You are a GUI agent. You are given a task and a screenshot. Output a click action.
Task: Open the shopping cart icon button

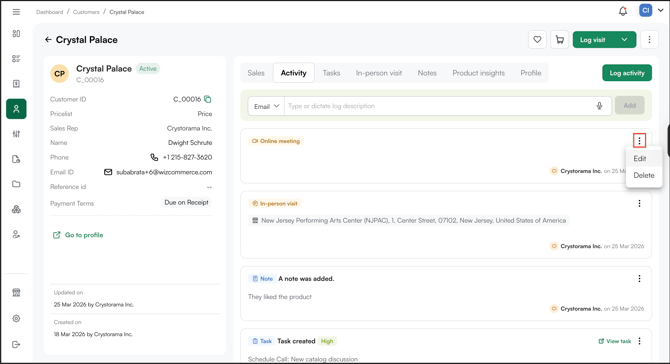pos(559,40)
